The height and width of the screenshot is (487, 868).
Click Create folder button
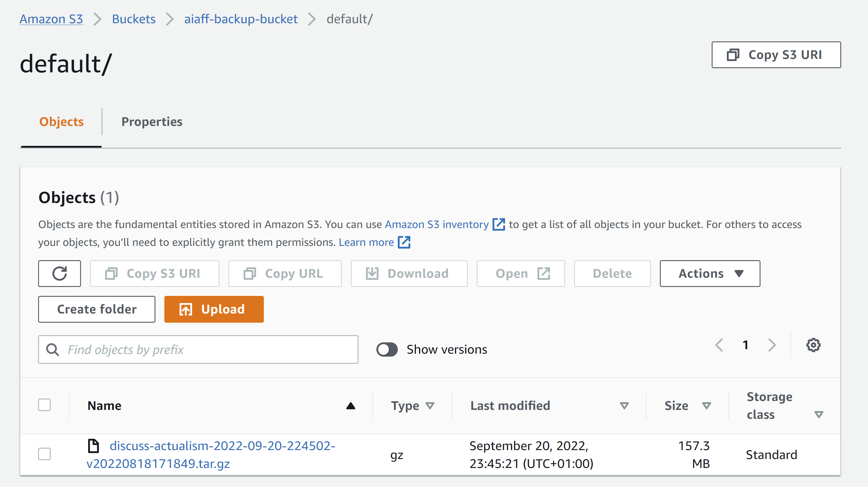97,309
